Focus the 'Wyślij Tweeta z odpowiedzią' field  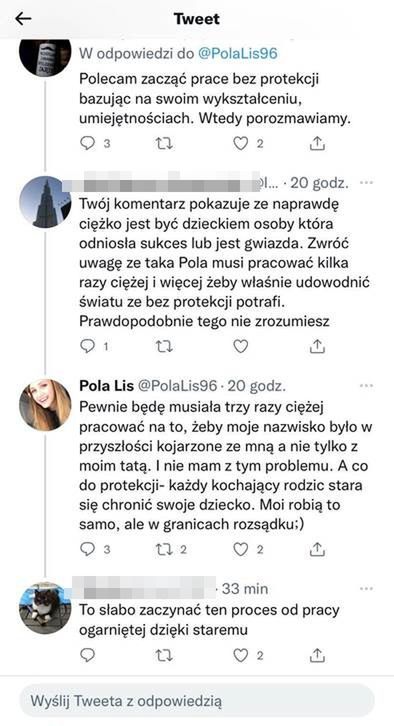197,701
